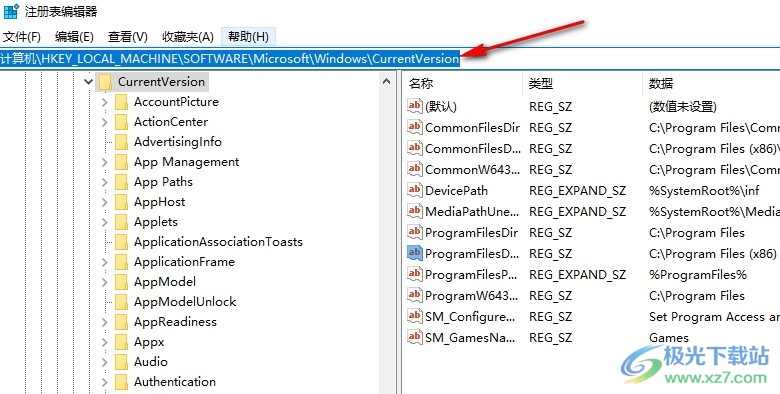780x394 pixels.
Task: Expand the ActionCenter key
Action: (x=104, y=122)
